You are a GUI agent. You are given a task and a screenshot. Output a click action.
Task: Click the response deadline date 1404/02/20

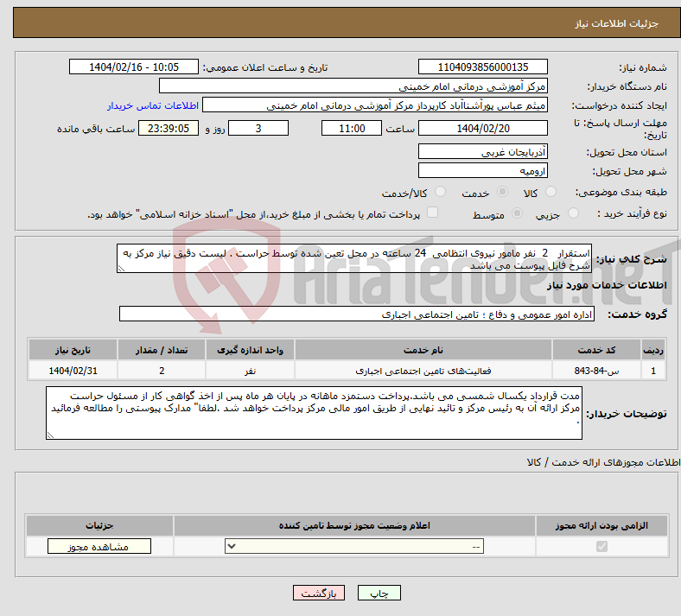click(483, 128)
